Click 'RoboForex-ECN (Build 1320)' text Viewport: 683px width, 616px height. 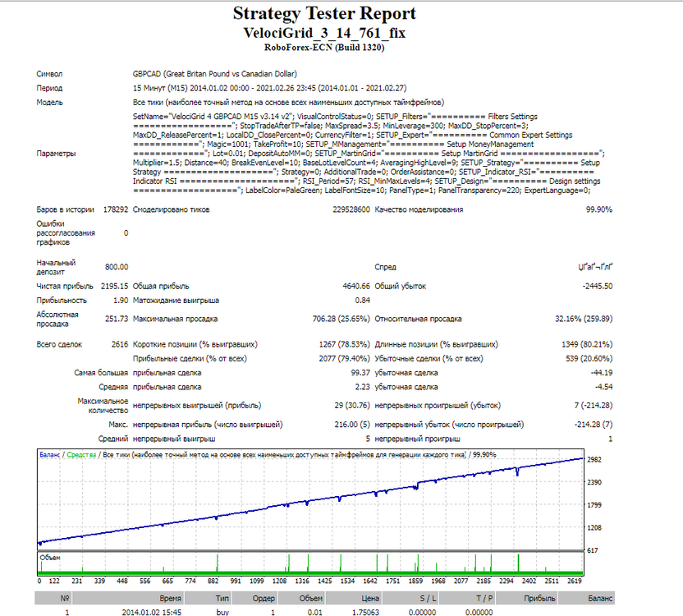[x=324, y=48]
